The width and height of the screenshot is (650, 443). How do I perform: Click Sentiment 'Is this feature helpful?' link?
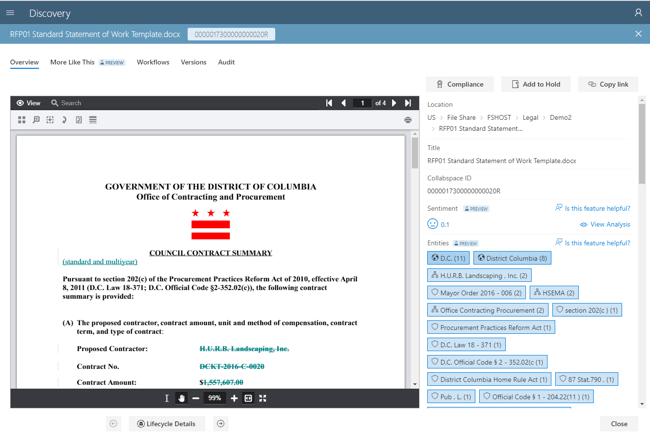(593, 208)
